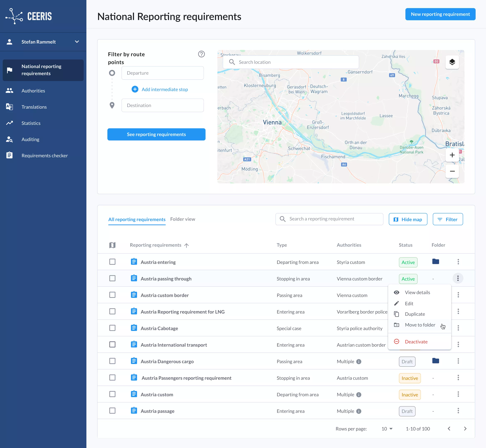Open the rows per page dropdown
The width and height of the screenshot is (486, 448).
(x=387, y=429)
